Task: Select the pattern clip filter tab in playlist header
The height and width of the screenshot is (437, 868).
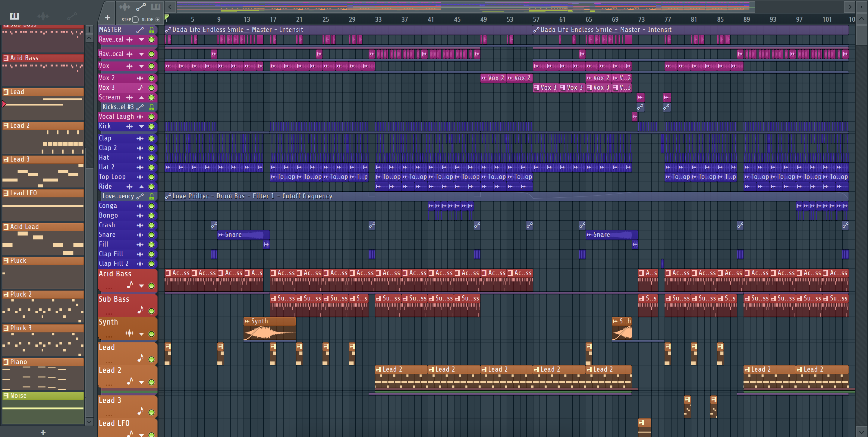Action: click(x=156, y=7)
